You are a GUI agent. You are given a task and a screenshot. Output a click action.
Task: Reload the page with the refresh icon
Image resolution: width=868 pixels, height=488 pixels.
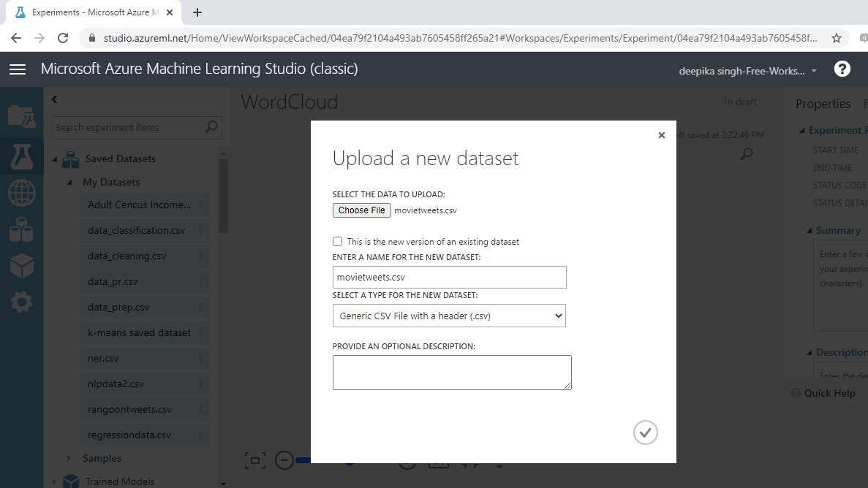click(63, 38)
